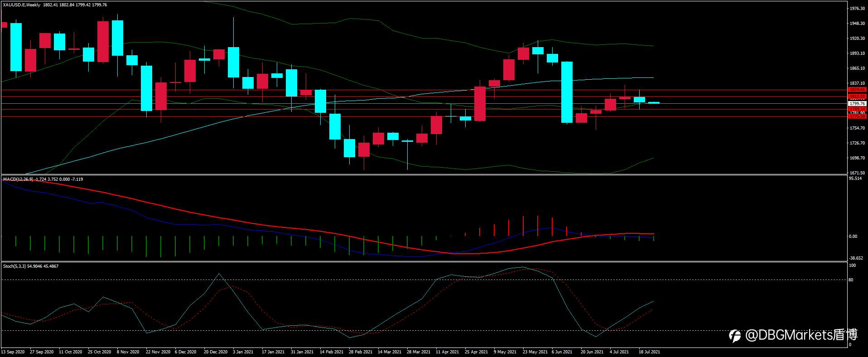This screenshot has width=868, height=357.
Task: Click the 3 Jan 2021 date label
Action: pos(243,352)
